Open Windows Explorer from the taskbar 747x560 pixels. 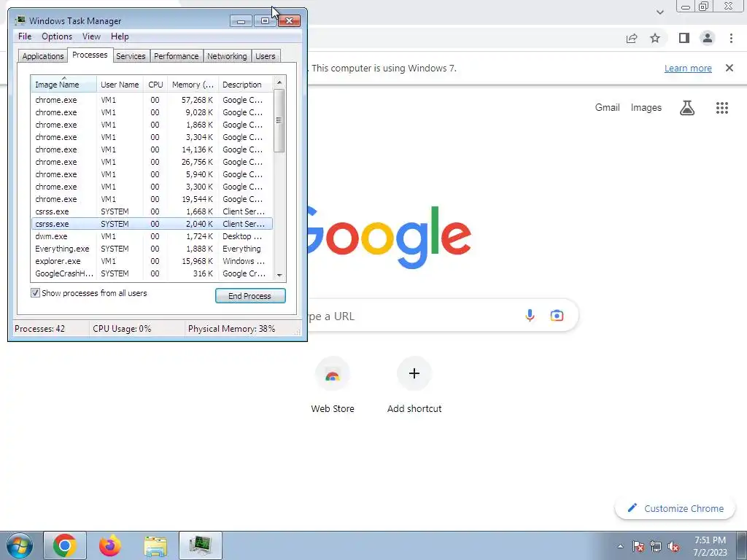click(155, 545)
